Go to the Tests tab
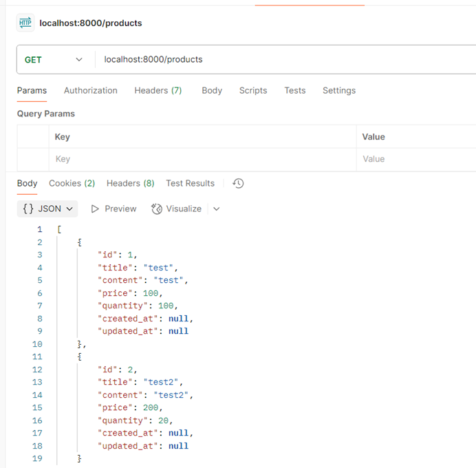This screenshot has width=476, height=468. coord(295,90)
